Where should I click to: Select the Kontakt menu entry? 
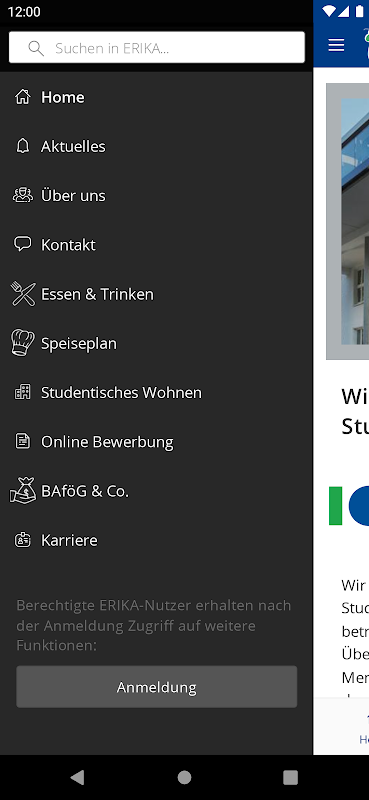click(156, 245)
